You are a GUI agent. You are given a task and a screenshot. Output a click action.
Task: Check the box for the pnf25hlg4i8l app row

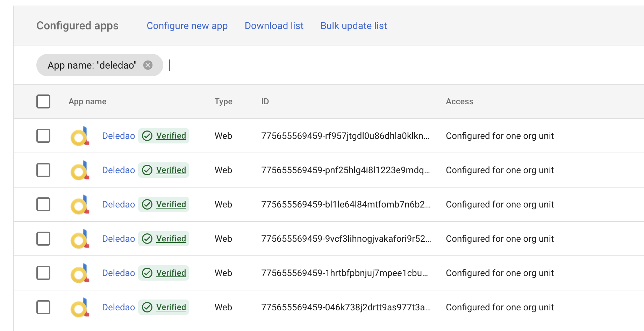[x=43, y=170]
